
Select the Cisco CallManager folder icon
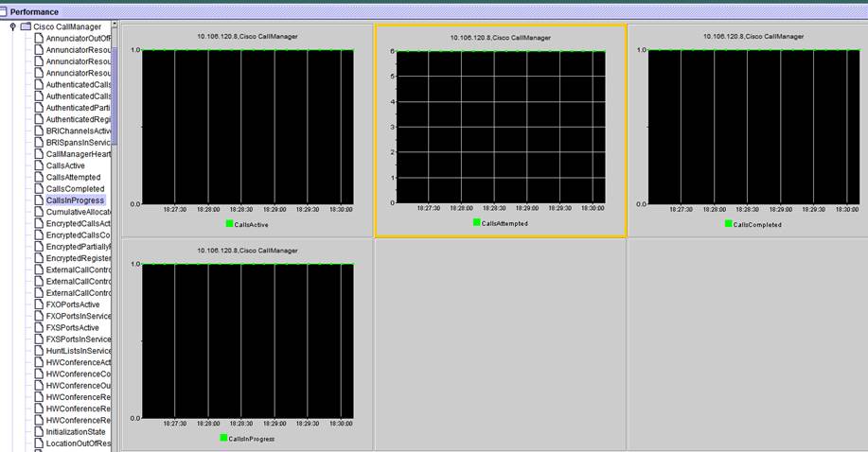coord(26,26)
